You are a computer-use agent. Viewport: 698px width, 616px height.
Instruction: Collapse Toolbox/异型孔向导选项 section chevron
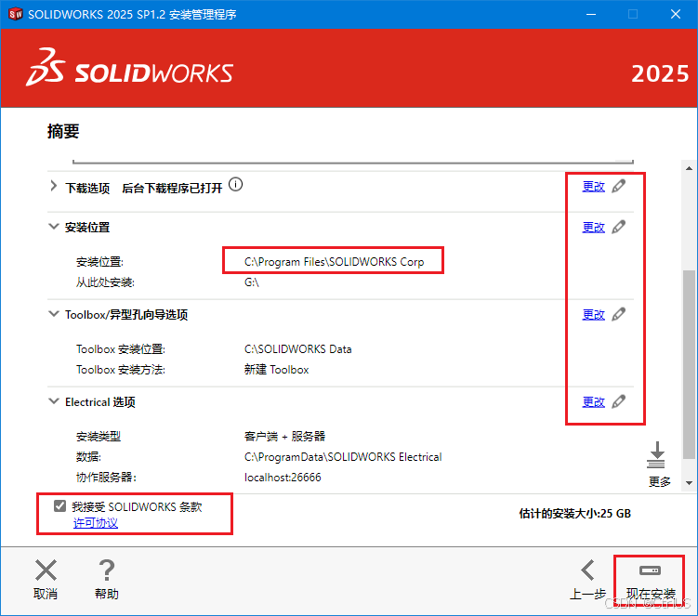[x=53, y=314]
